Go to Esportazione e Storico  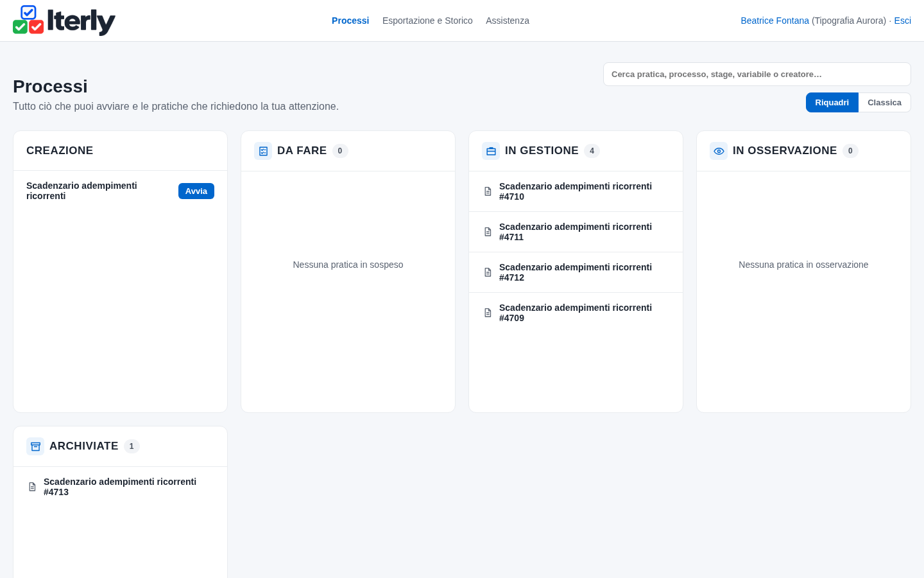click(427, 21)
